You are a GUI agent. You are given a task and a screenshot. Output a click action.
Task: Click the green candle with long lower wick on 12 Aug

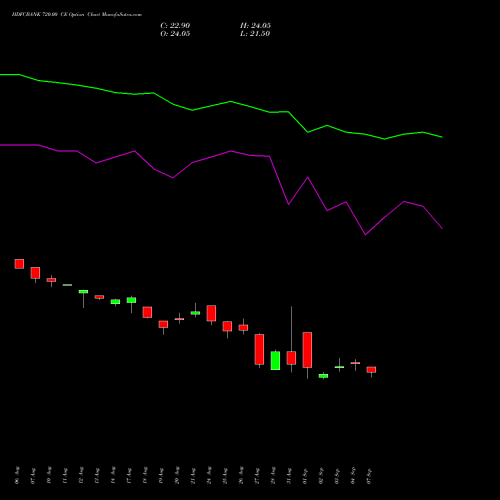(x=83, y=292)
